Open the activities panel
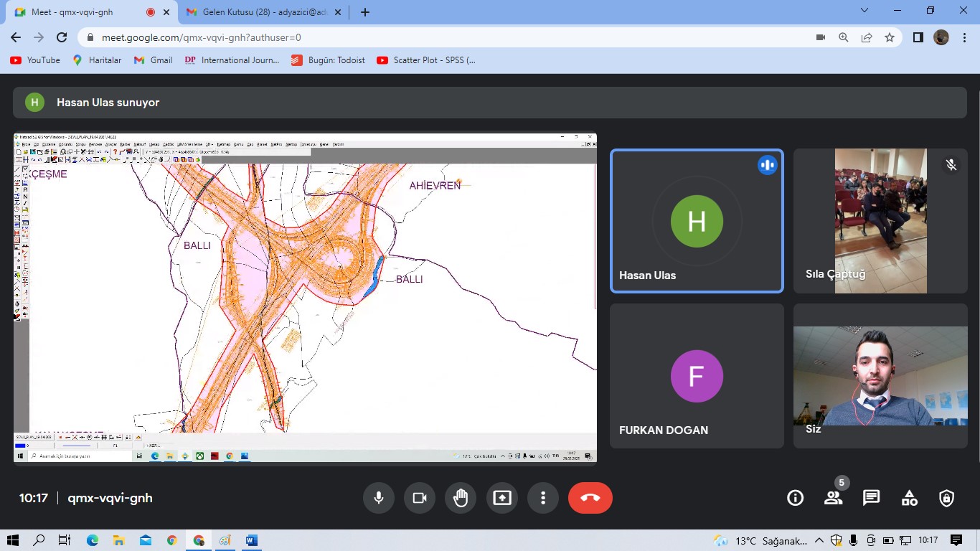 point(909,498)
